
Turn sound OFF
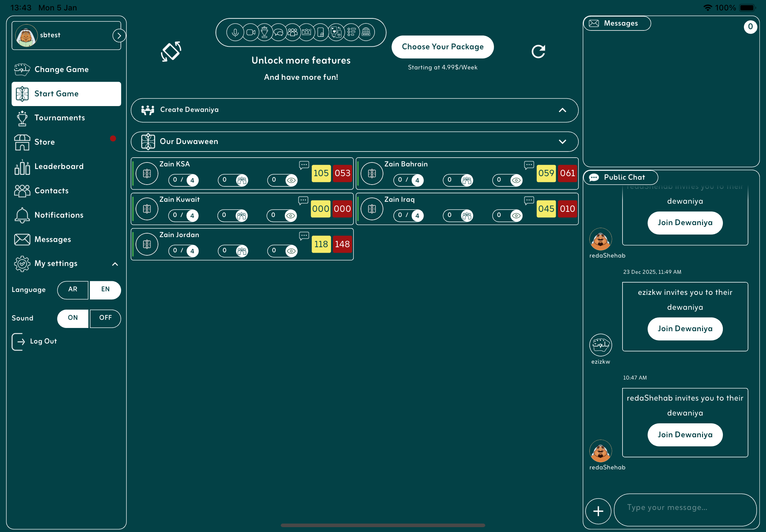click(105, 318)
